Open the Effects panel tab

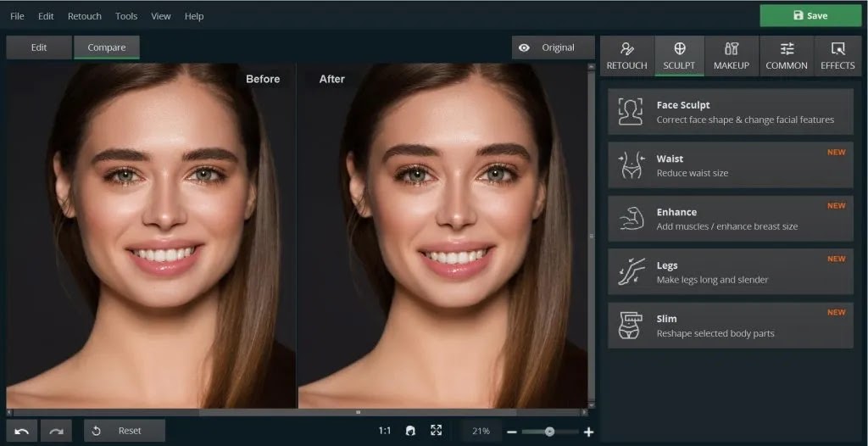pyautogui.click(x=837, y=56)
